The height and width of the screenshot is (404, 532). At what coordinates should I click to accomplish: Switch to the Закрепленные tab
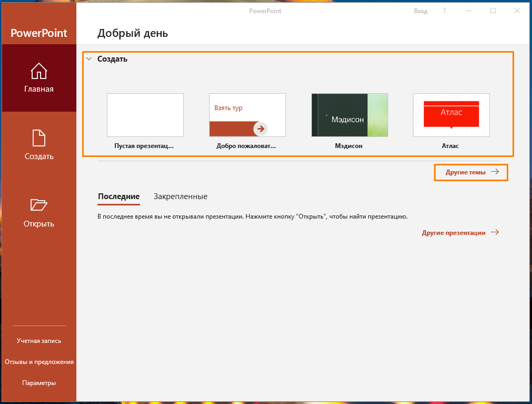click(181, 196)
